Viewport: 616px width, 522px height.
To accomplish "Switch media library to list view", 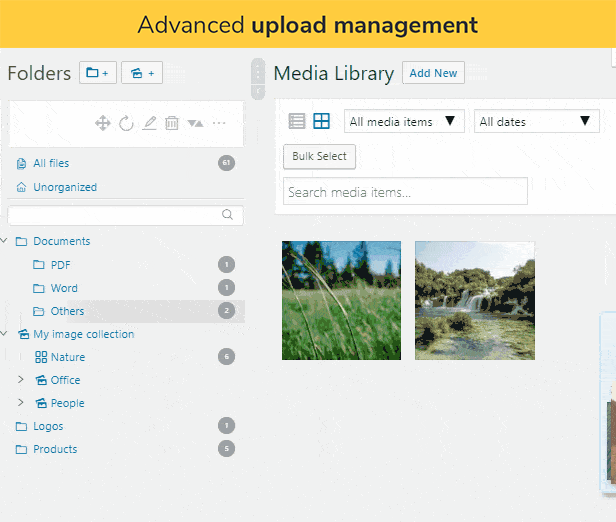I will pos(297,121).
